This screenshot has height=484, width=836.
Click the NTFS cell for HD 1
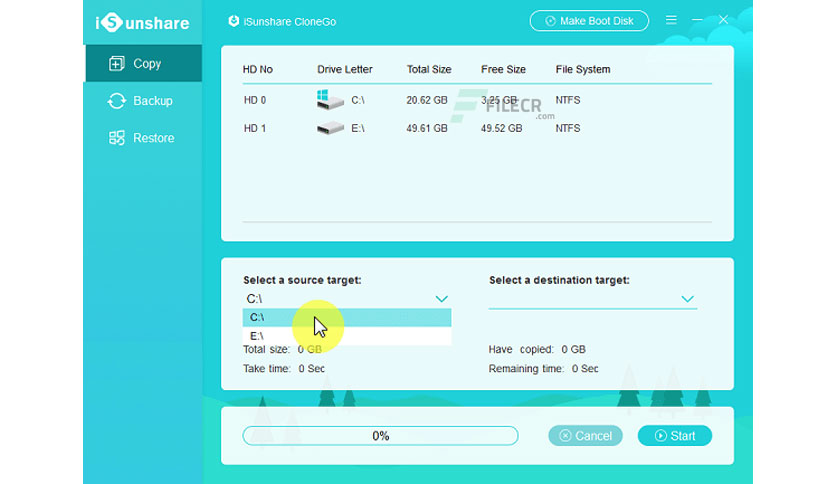(567, 128)
